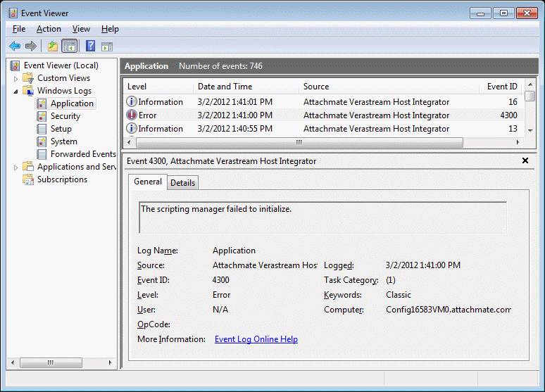Sort events by Date and Time column
Image resolution: width=545 pixels, height=392 pixels.
246,87
